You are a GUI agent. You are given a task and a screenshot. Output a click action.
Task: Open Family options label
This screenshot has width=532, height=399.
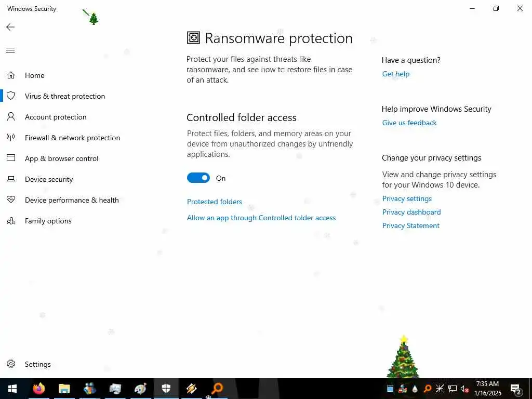(48, 221)
